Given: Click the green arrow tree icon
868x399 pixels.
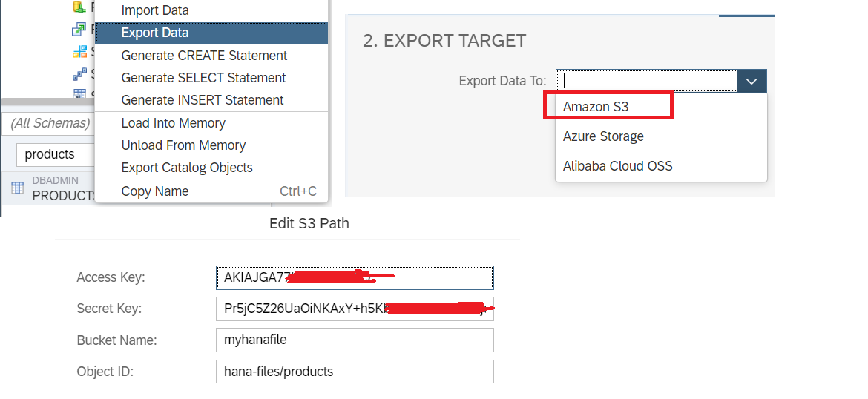Looking at the screenshot, I should coord(79,30).
